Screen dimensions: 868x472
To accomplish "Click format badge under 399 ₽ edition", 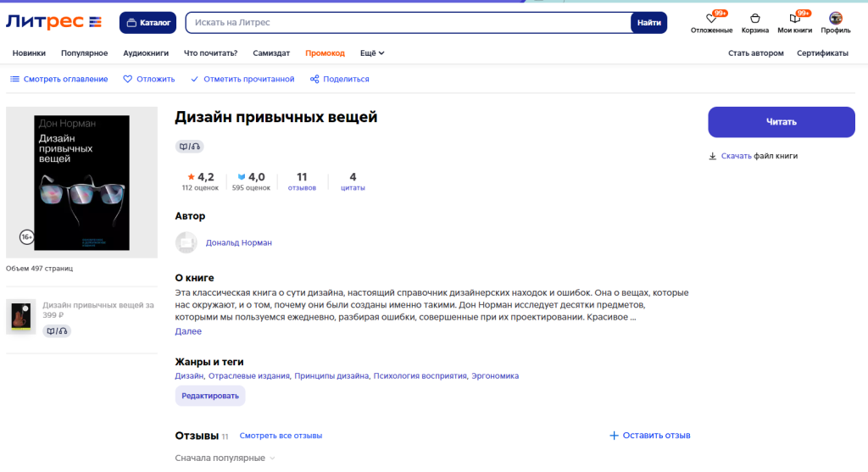I will coord(57,330).
